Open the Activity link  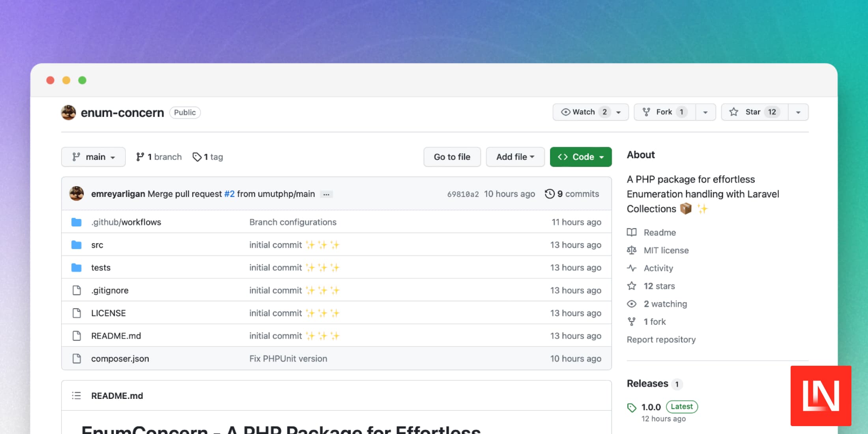pyautogui.click(x=658, y=268)
